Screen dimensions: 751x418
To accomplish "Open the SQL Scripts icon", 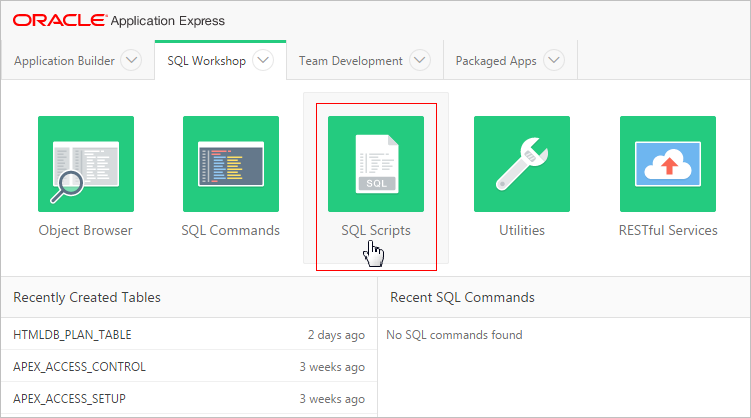I will click(376, 164).
